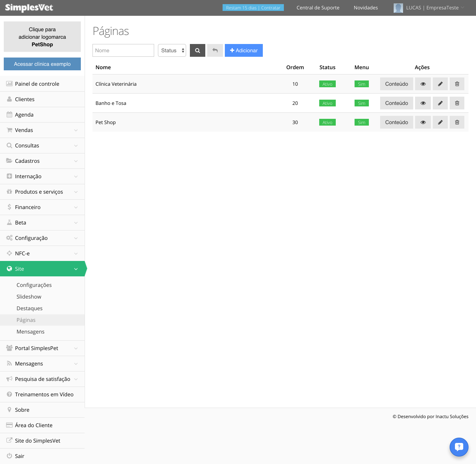Focus the Nome search field
The height and width of the screenshot is (464, 476).
point(123,50)
